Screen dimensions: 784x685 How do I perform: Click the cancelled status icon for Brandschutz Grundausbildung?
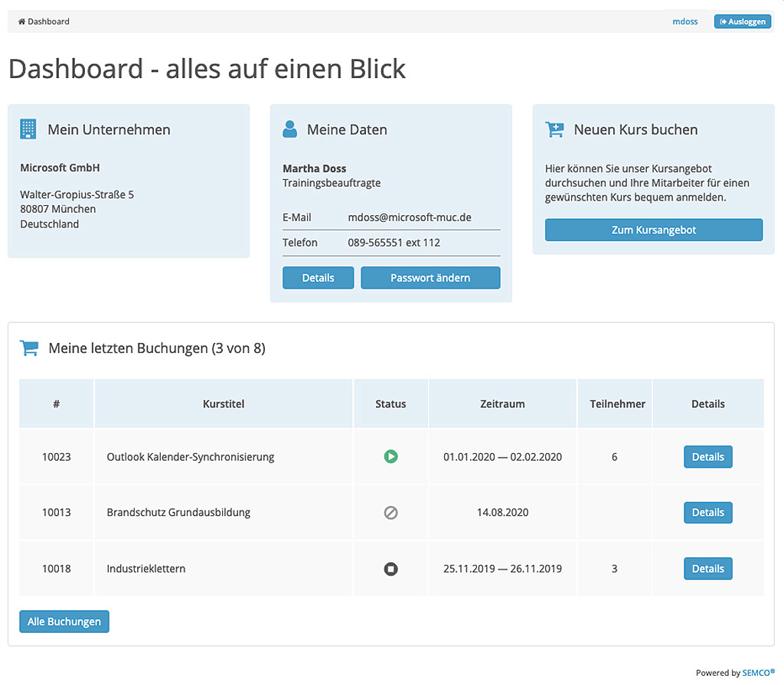click(x=390, y=513)
